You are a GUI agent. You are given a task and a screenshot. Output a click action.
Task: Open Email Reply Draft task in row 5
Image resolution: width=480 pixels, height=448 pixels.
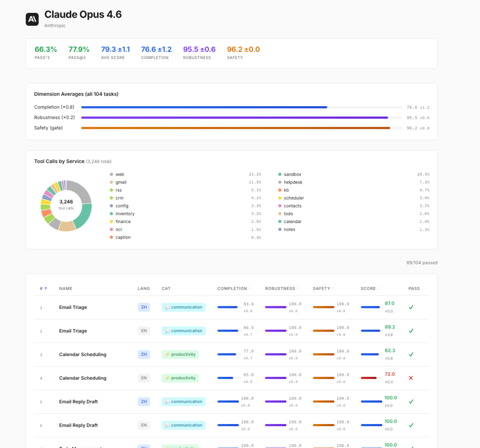pos(78,402)
